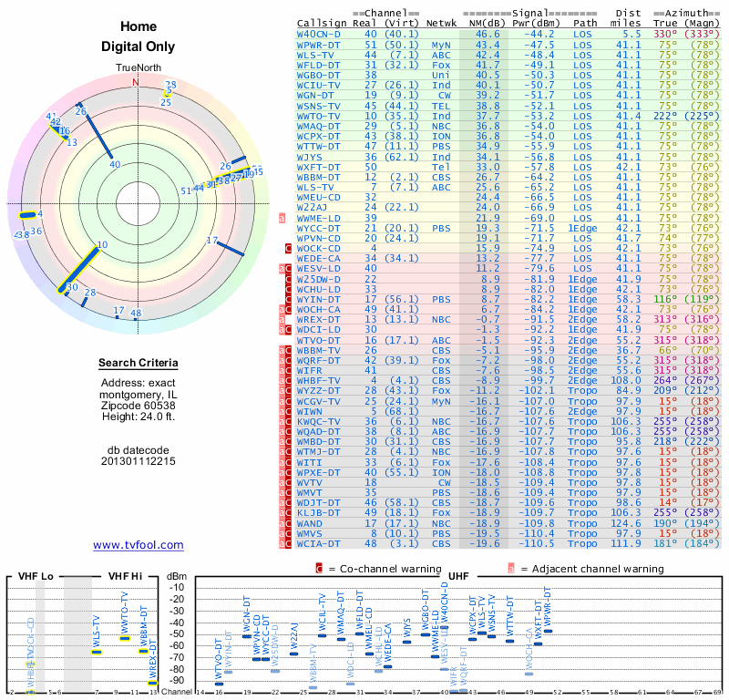
Task: Select WLS-TV bar in VHF Hi chart
Action: [97, 652]
